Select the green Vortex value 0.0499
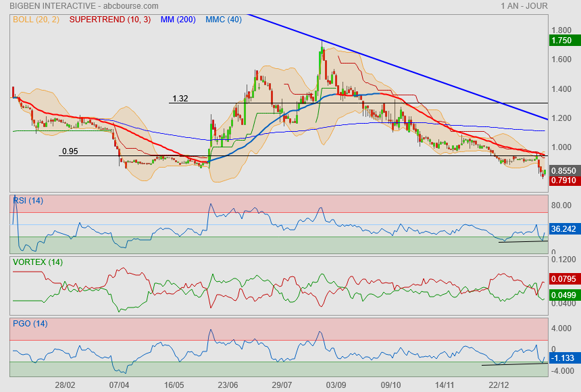The image size is (581, 392). [563, 295]
